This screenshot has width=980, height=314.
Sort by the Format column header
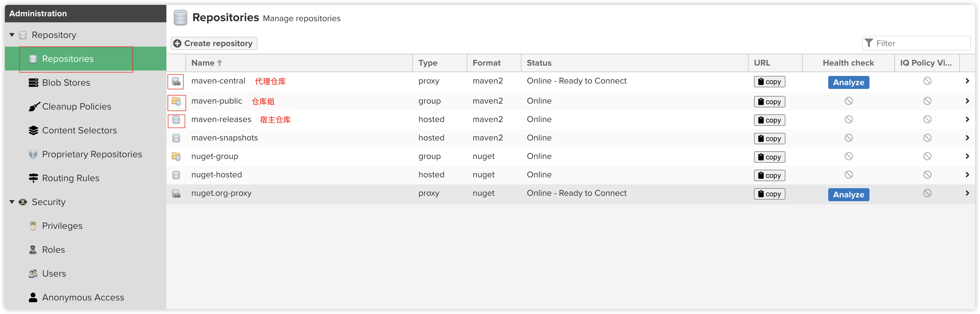[x=494, y=63]
